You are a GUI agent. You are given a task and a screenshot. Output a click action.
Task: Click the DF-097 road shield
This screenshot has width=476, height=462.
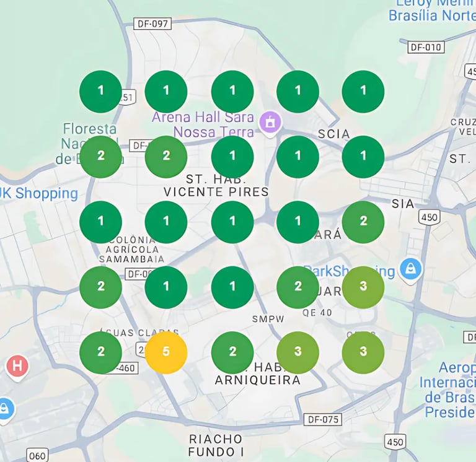click(x=152, y=24)
